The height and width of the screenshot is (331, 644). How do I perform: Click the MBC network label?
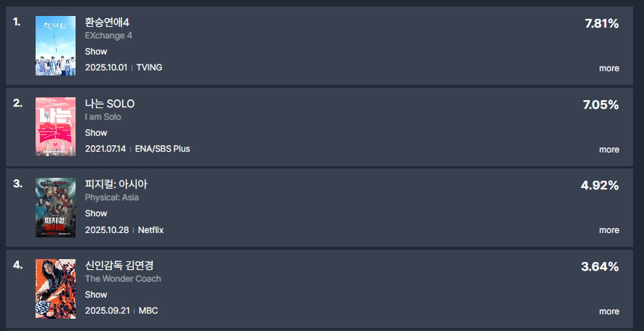click(x=148, y=311)
